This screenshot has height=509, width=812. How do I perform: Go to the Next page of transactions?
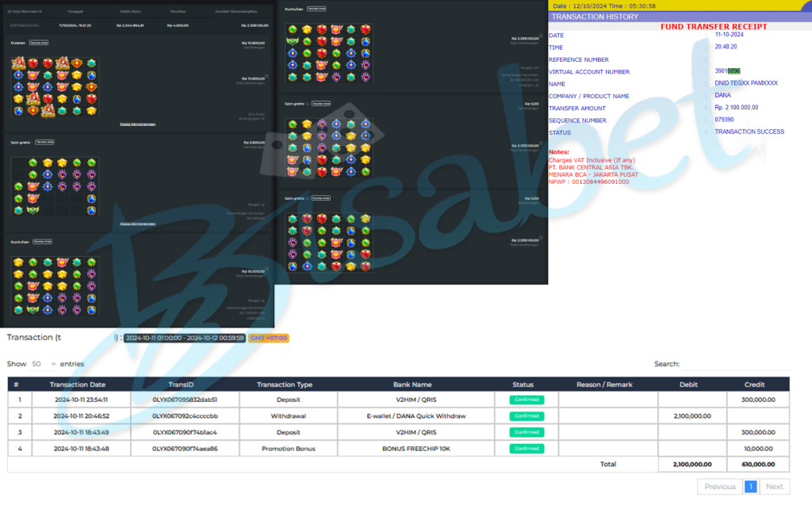tap(774, 487)
